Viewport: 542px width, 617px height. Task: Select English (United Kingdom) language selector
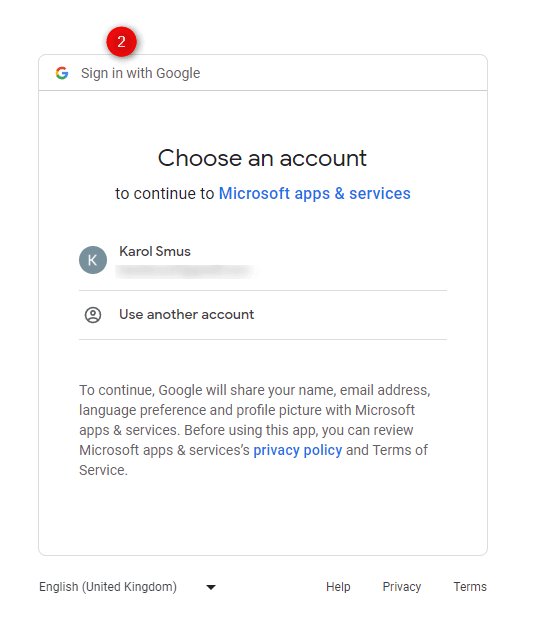point(128,587)
